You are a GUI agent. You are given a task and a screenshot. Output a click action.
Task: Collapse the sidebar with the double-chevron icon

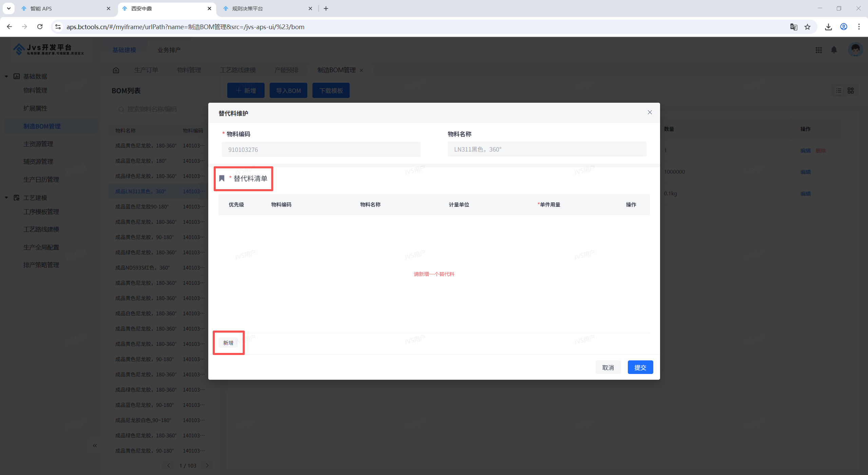coord(95,446)
